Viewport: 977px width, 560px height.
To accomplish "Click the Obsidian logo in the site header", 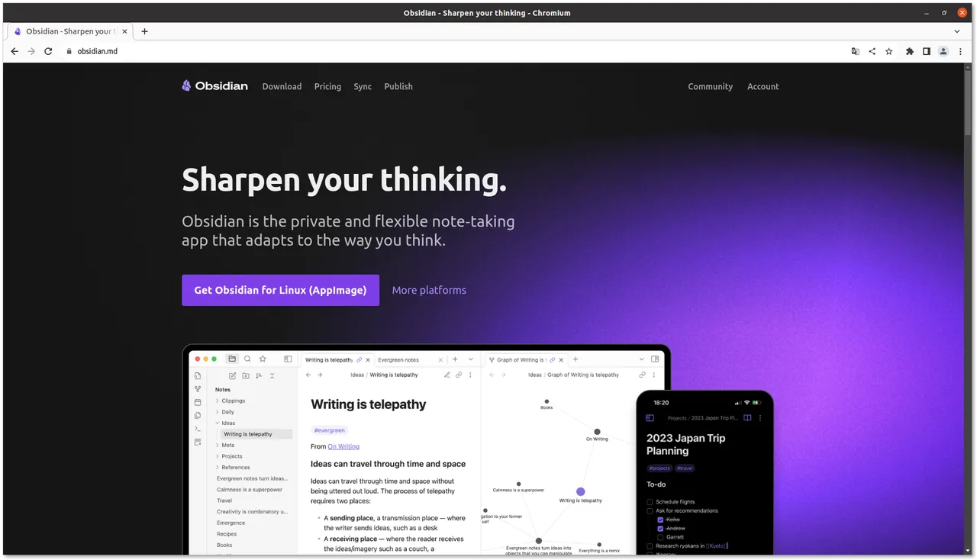I will coord(214,86).
